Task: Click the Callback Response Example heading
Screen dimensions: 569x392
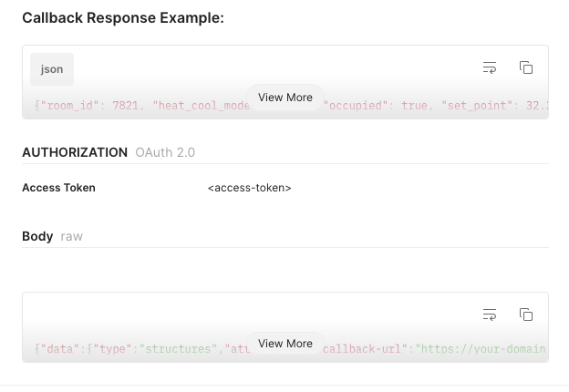Action: (x=123, y=17)
